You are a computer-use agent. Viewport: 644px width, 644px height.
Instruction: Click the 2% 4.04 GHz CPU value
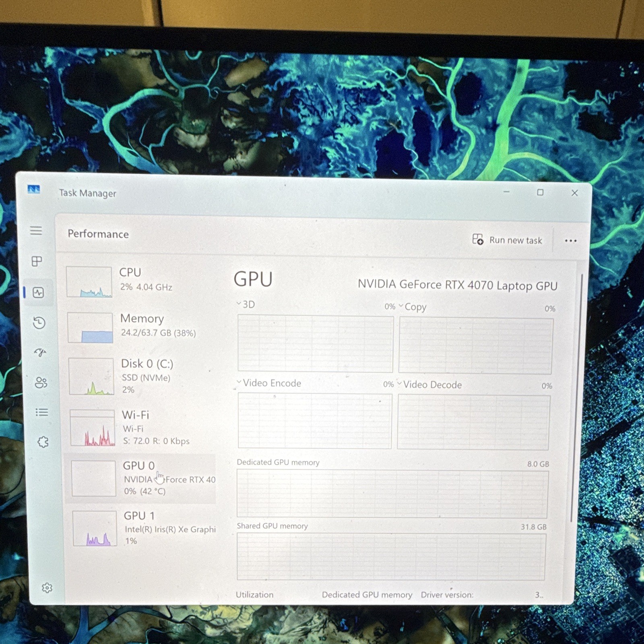click(146, 287)
